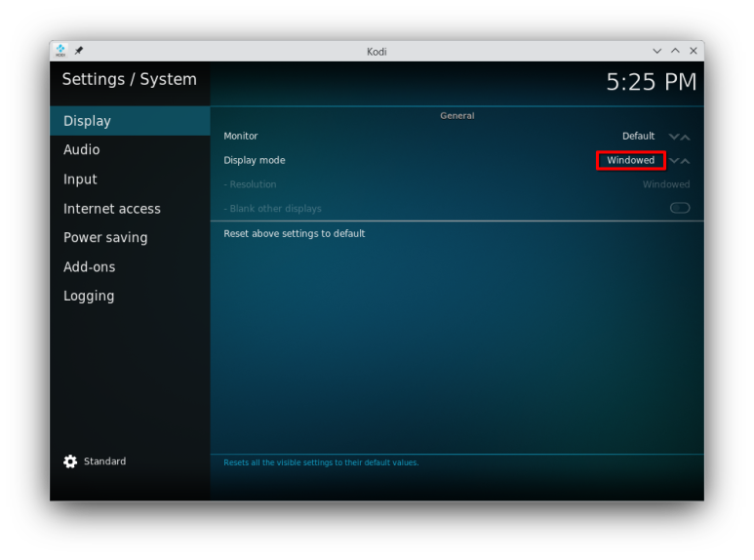Select the Monitor setting row label

pyautogui.click(x=240, y=137)
